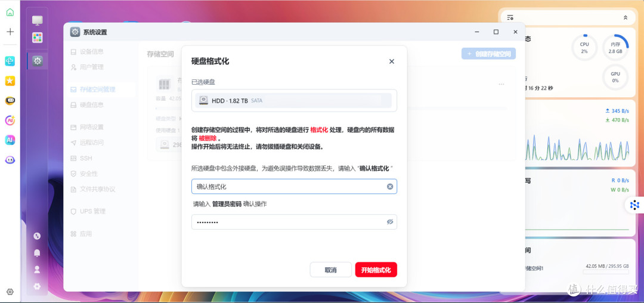Select the HDD · 1.82 TB SATA disk entry
The width and height of the screenshot is (644, 303).
coord(294,101)
